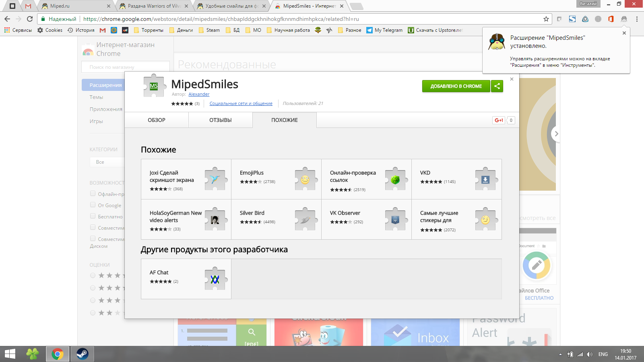The height and width of the screenshot is (362, 644).
Task: Click the volume icon in system tray
Action: (x=590, y=354)
